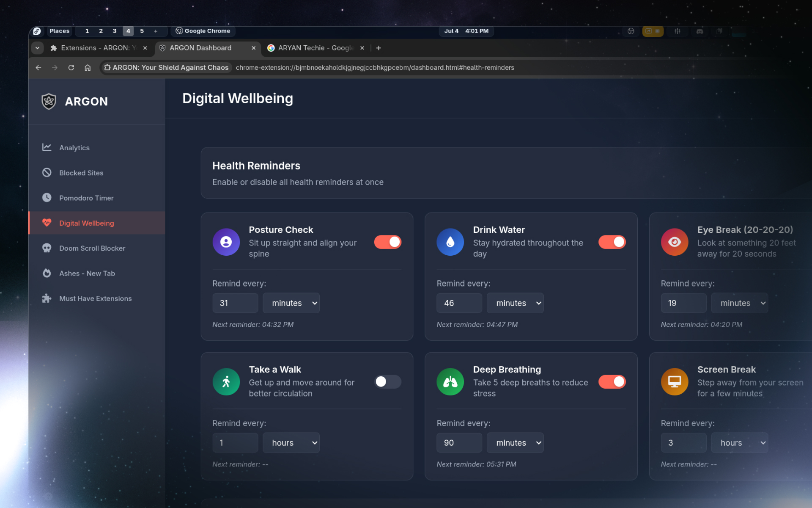Screen dimensions: 812x508
Task: Open Take a Walk hours unit dropdown
Action: [x=291, y=442]
